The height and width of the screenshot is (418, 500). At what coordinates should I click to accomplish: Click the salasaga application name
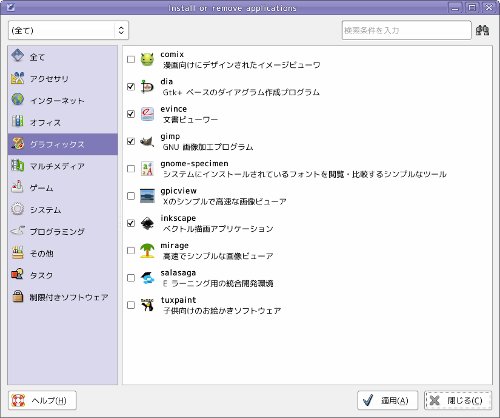[178, 273]
